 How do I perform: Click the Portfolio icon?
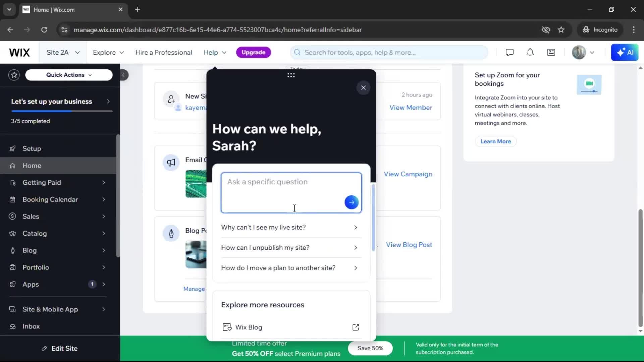[12, 267]
